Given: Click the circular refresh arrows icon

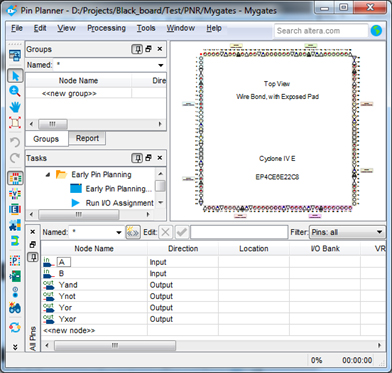Looking at the screenshot, I should tap(15, 328).
